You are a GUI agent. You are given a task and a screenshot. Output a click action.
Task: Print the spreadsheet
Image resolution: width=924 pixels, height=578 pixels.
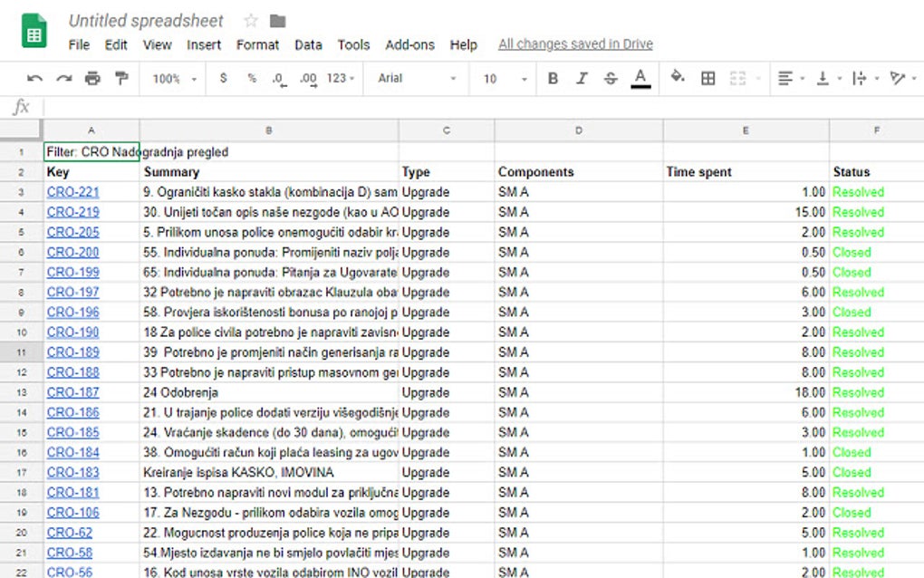tap(91, 79)
